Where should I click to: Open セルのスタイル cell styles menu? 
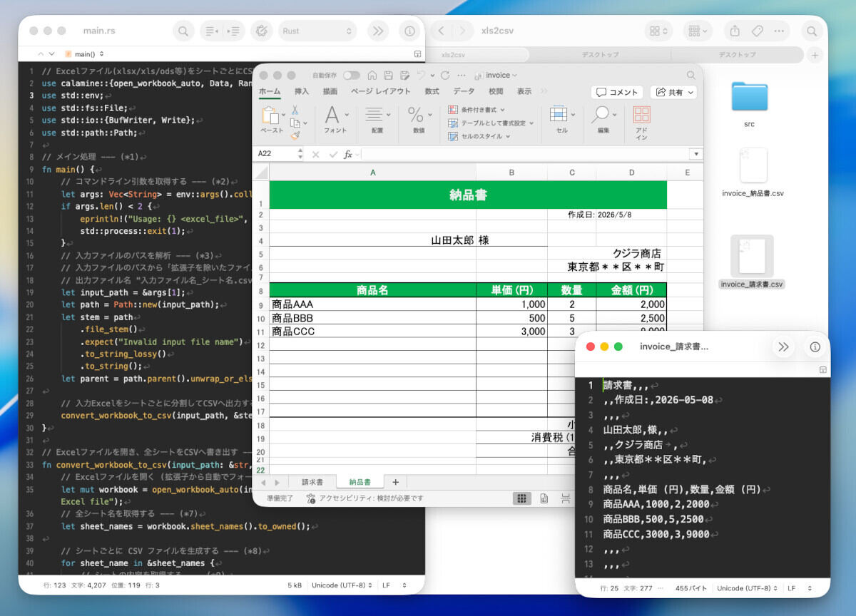[478, 136]
